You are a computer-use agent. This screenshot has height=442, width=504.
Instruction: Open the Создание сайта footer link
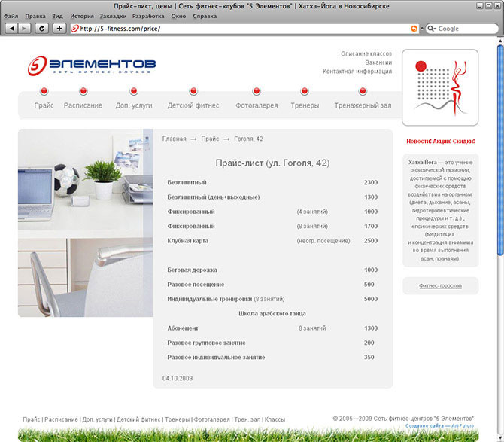(x=439, y=425)
